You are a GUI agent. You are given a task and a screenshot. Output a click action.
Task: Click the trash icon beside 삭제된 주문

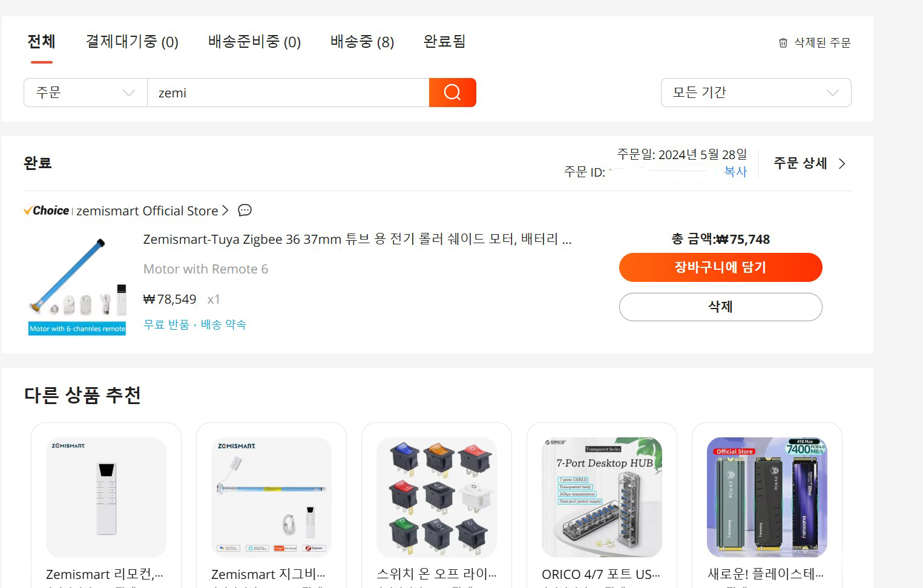pyautogui.click(x=783, y=43)
